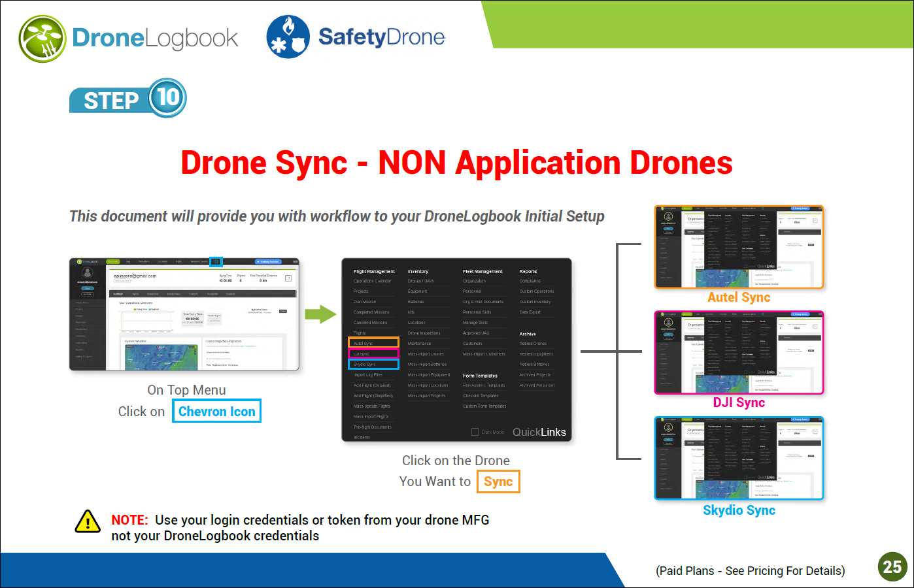The image size is (914, 588).
Task: Select the green Dashboard tab
Action: [112, 261]
